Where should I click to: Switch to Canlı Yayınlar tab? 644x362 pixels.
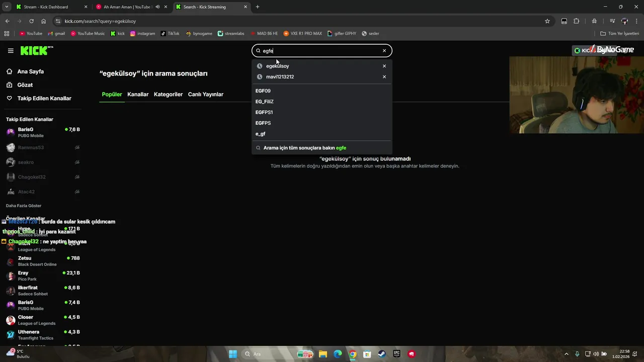pos(206,95)
